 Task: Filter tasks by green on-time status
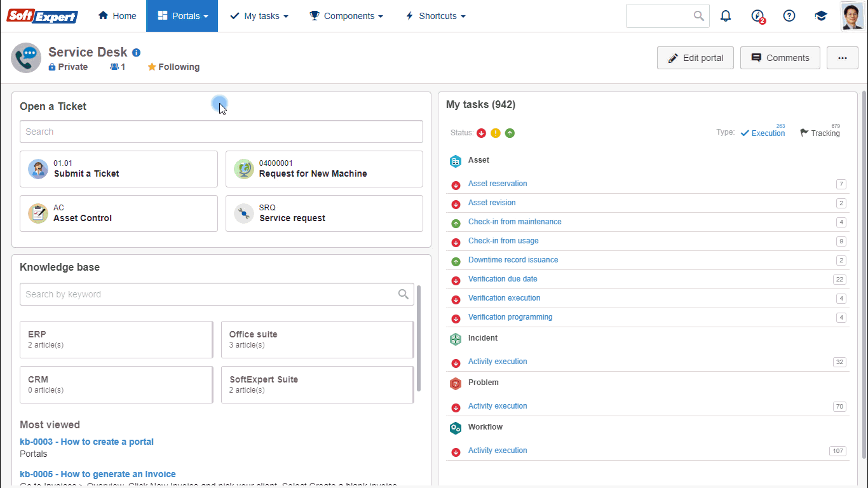[x=510, y=133]
